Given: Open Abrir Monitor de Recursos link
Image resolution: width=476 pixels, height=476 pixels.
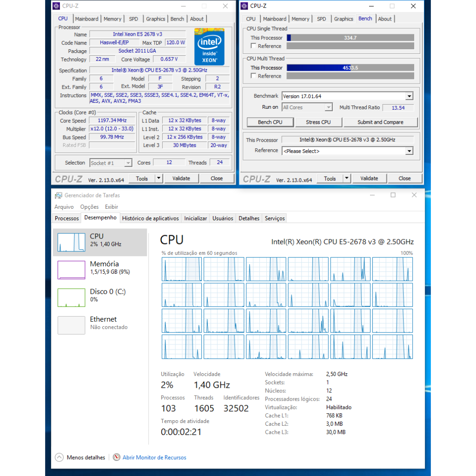Looking at the screenshot, I should click(x=154, y=457).
